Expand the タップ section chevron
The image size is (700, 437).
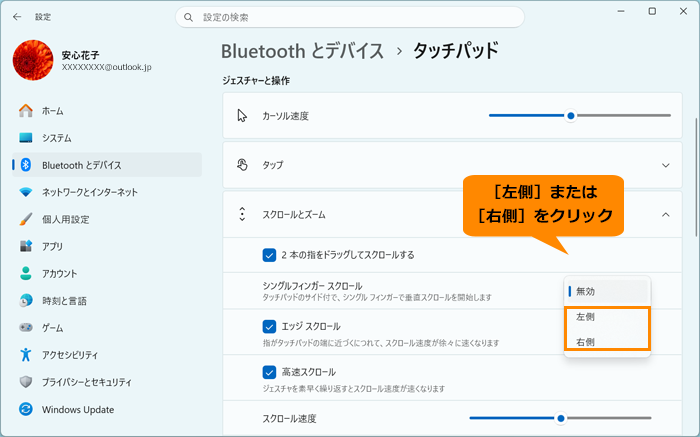click(x=666, y=165)
